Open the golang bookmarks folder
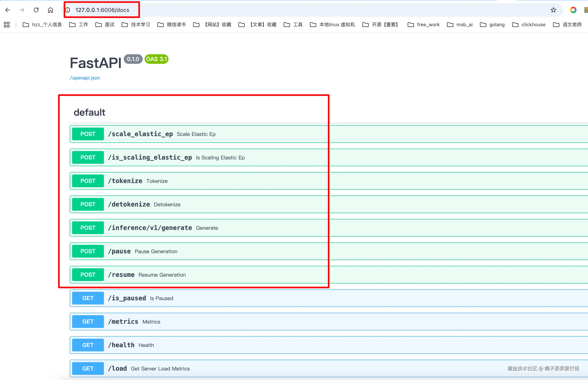The width and height of the screenshot is (588, 380). pos(492,24)
